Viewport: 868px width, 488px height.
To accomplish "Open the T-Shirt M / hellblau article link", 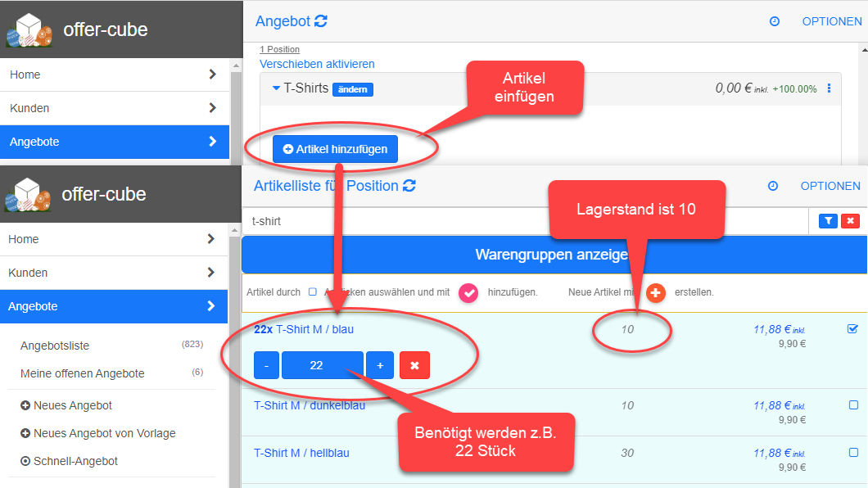I will [x=301, y=453].
